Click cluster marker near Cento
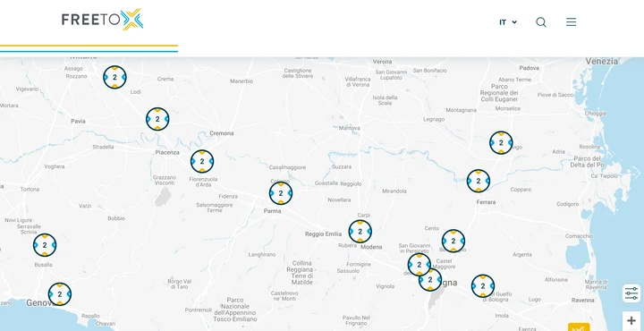Screen dimensions: 644x331 [x=453, y=241]
